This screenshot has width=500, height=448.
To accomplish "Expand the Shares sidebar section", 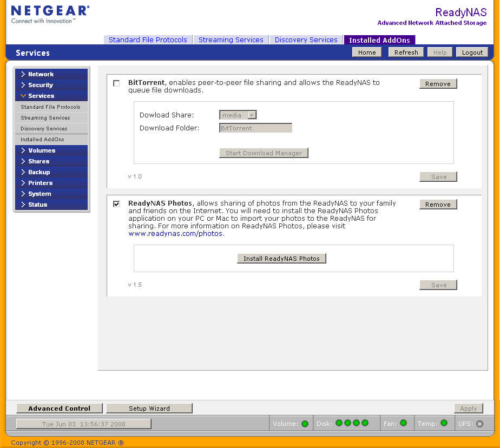I will click(x=51, y=161).
